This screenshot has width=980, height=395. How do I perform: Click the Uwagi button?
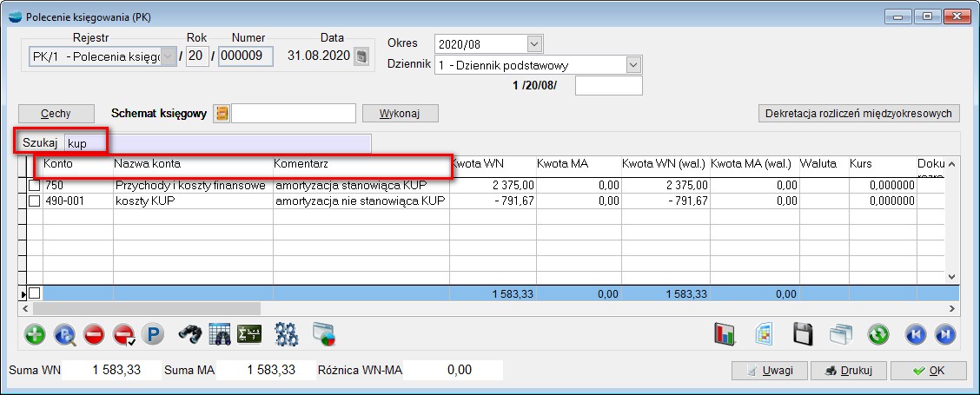[x=770, y=371]
